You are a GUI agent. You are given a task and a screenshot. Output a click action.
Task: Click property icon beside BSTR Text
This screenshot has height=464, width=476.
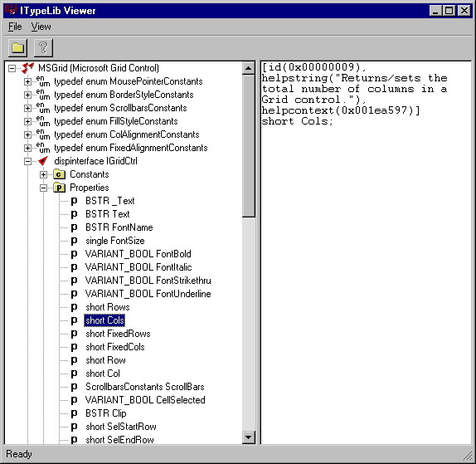[74, 214]
